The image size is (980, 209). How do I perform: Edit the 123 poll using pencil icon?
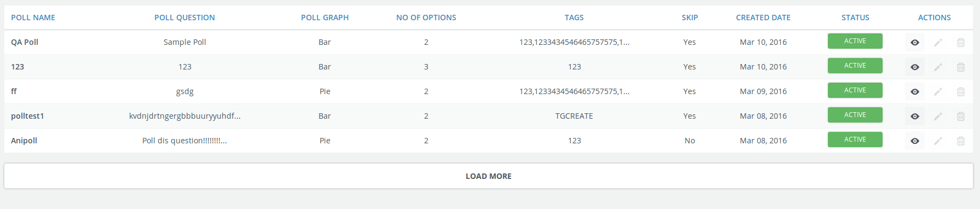coord(938,67)
